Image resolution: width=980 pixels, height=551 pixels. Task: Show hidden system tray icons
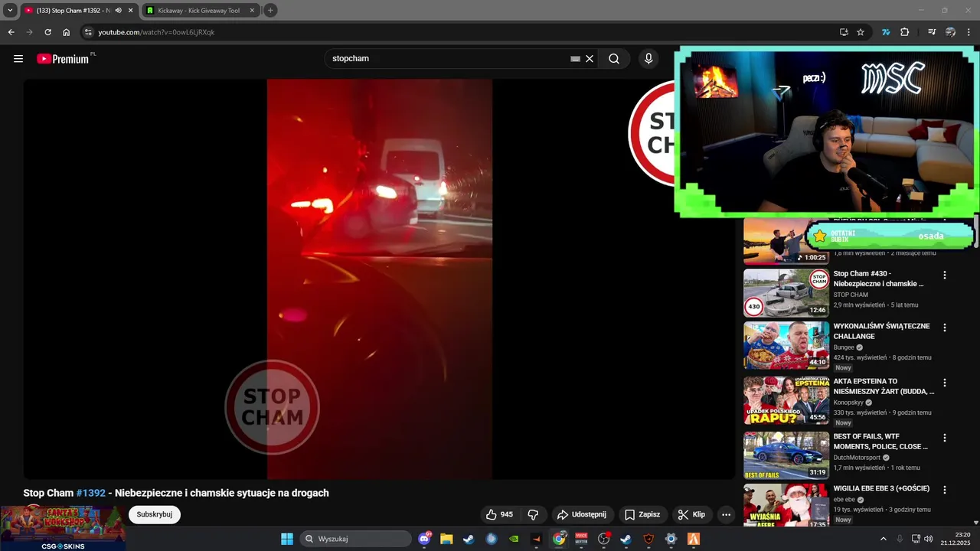[883, 539]
